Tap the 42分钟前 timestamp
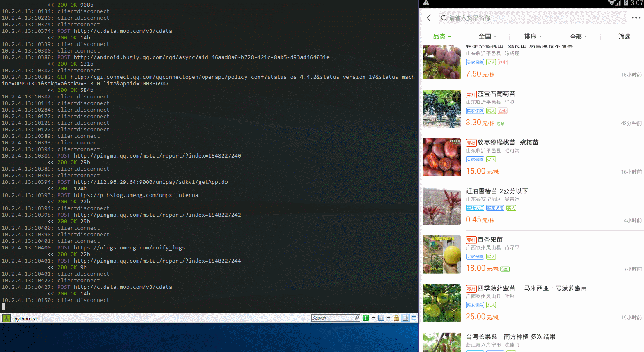This screenshot has width=644, height=352. tap(631, 123)
